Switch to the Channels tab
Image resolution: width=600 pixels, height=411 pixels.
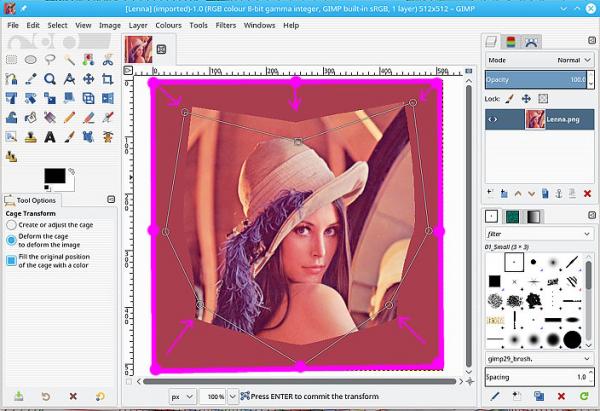(511, 42)
